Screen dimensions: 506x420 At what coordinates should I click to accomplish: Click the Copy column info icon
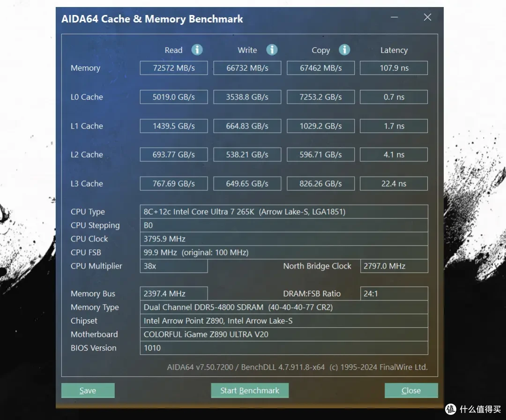point(344,50)
